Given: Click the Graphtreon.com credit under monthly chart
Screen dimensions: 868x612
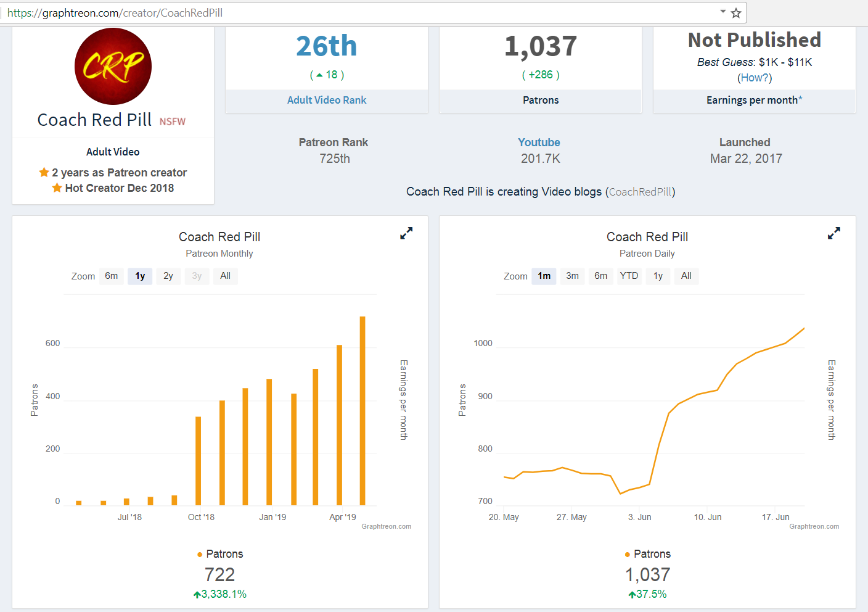Looking at the screenshot, I should 387,526.
